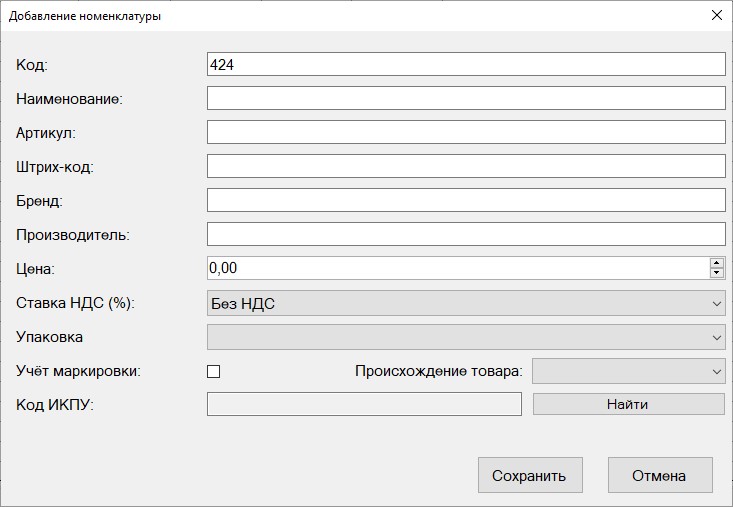Screen dimensions: 733x507
Task: Expand the Упаковка dropdown list
Action: coord(465,337)
